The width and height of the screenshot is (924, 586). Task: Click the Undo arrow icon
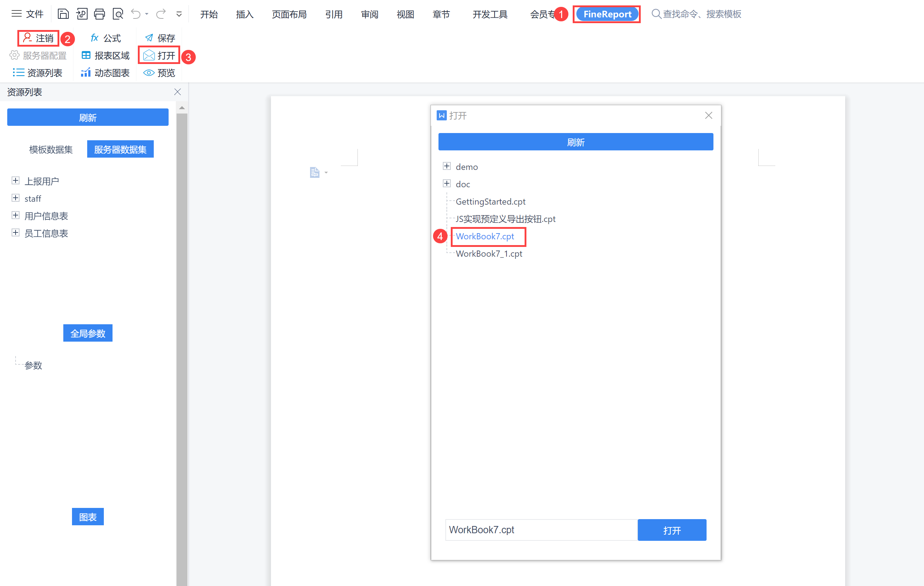pos(135,14)
